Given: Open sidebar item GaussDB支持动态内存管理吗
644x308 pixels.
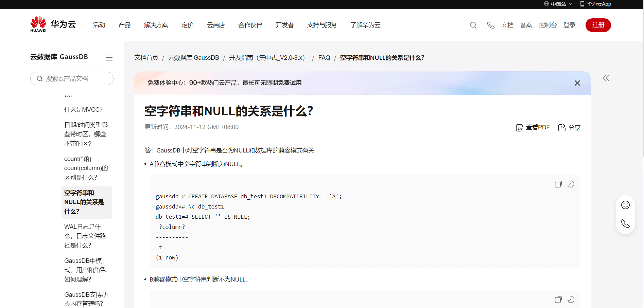Looking at the screenshot, I should [86, 299].
